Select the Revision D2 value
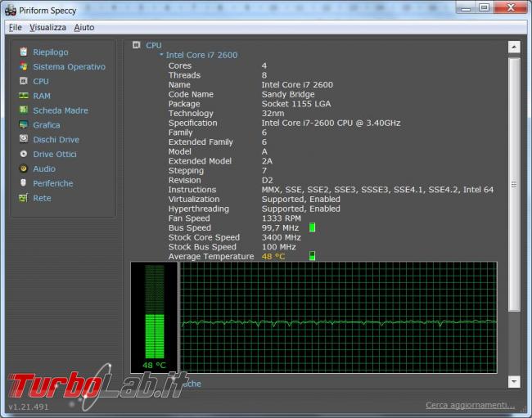Viewport: 532px width, 418px height. 267,180
